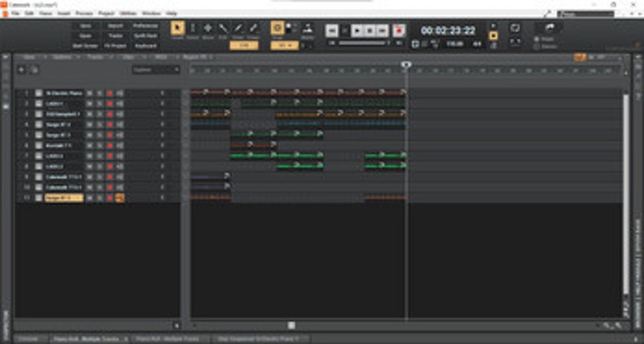Open the Project menu
Screen dimensions: 644x344
pyautogui.click(x=106, y=14)
